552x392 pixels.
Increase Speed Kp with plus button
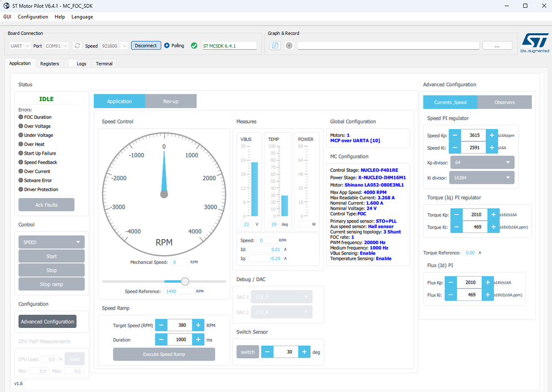pos(492,135)
